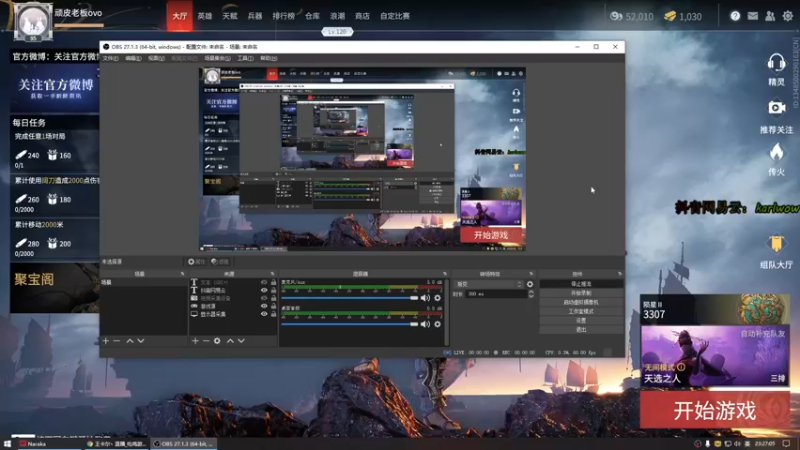Open desktop audio settings gear in mixer

point(437,324)
